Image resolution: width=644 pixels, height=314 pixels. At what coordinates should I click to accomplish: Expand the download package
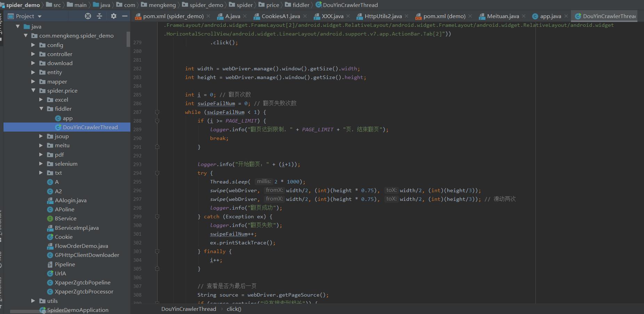click(33, 63)
